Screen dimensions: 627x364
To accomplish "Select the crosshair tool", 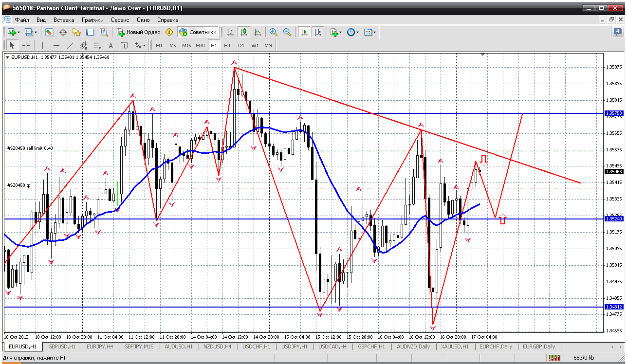I will pos(26,45).
